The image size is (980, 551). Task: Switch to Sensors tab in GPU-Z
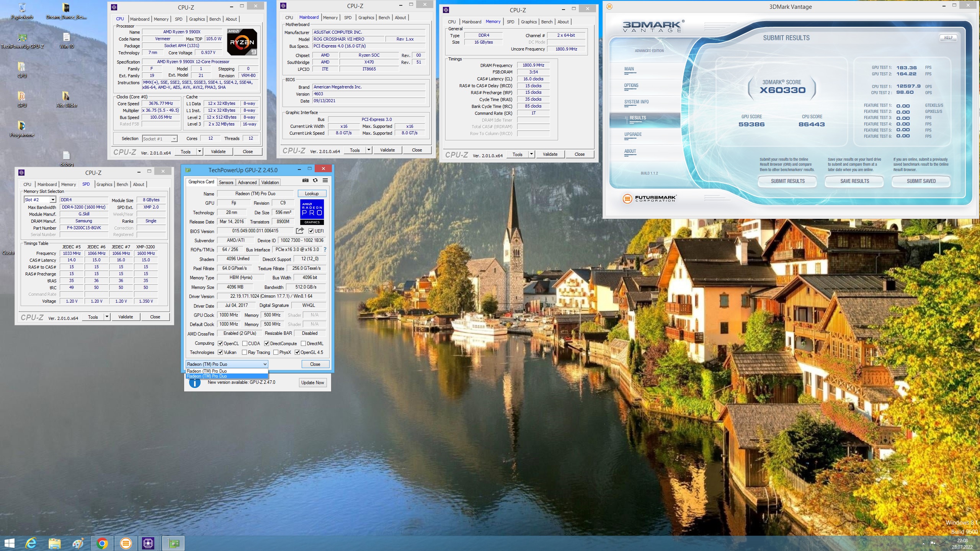click(x=226, y=183)
